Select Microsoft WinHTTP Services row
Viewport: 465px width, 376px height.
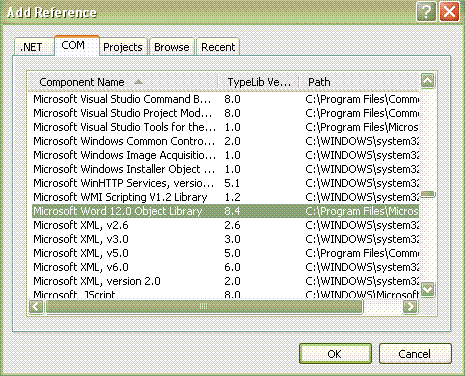[x=225, y=183]
